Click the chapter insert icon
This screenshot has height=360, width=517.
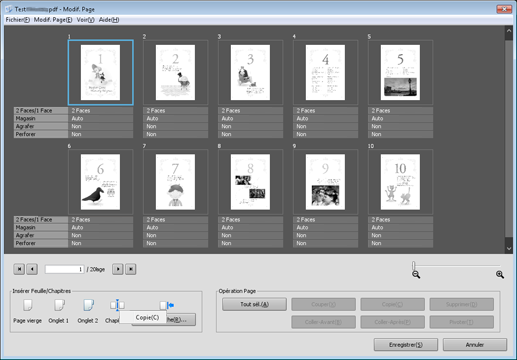[x=117, y=305]
